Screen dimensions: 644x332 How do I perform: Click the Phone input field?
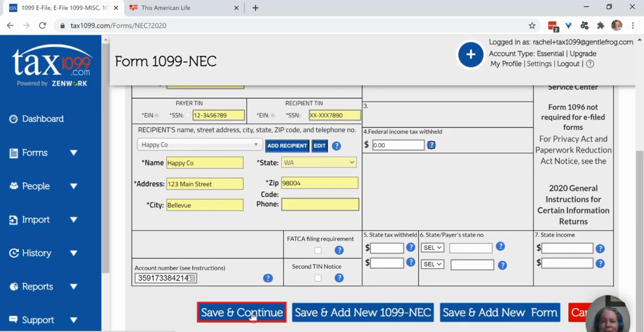[320, 204]
